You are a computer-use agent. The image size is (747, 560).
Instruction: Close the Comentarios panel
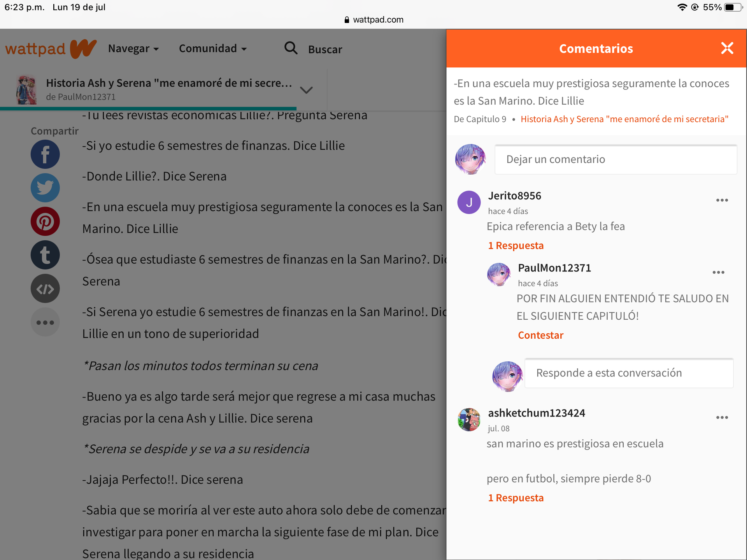coord(727,48)
